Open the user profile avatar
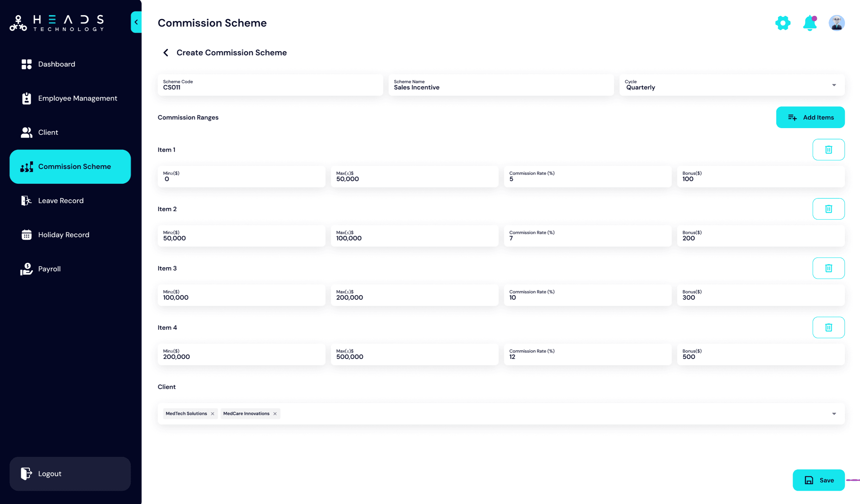This screenshot has height=504, width=860. pos(836,22)
